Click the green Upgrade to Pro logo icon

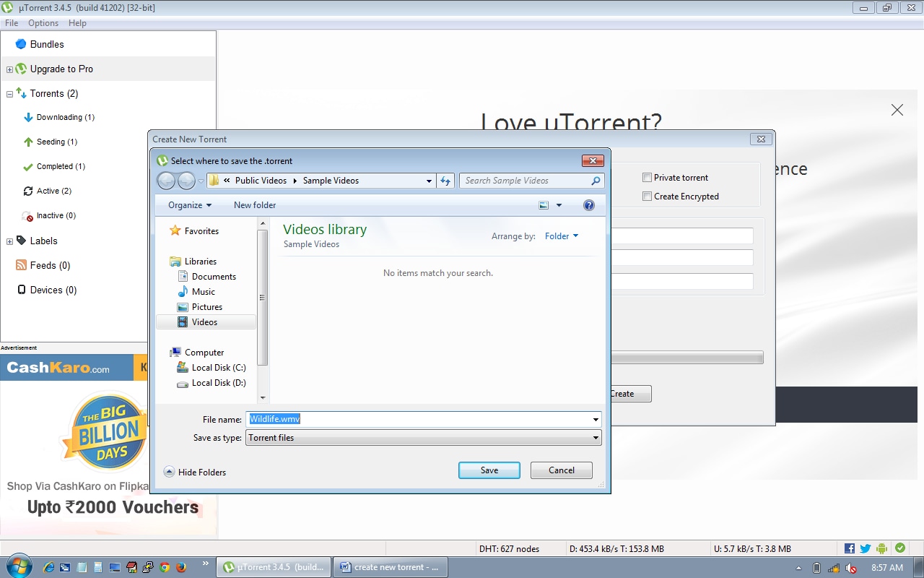tap(21, 69)
